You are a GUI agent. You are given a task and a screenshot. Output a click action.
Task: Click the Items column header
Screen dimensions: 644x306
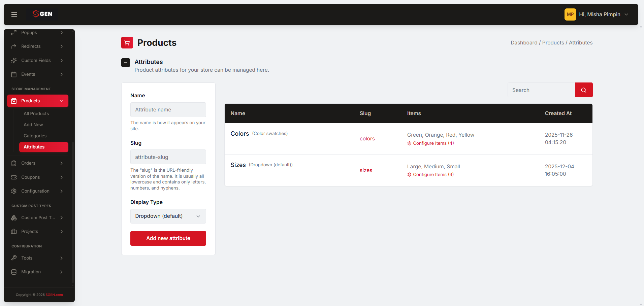pos(414,113)
